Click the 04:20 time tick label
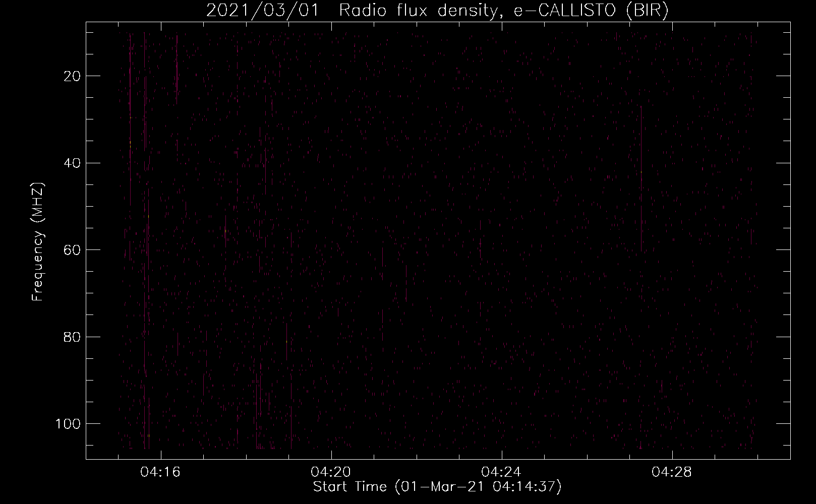 coord(331,472)
